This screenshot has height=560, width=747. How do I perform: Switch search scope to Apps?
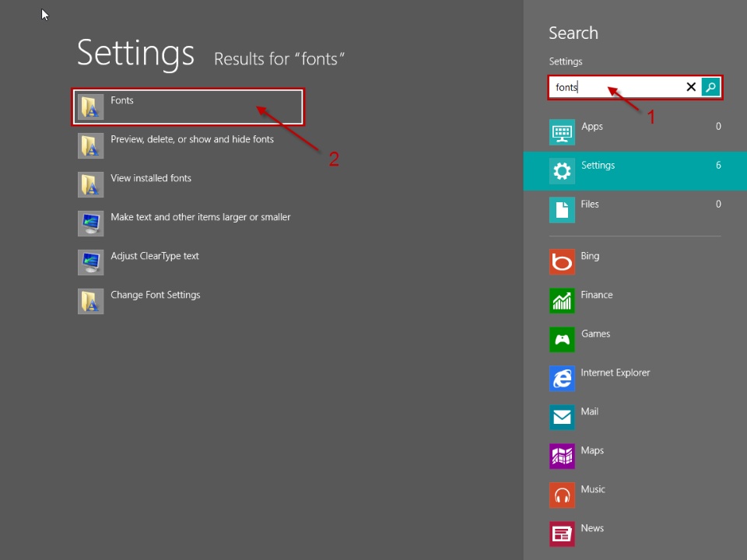(592, 127)
